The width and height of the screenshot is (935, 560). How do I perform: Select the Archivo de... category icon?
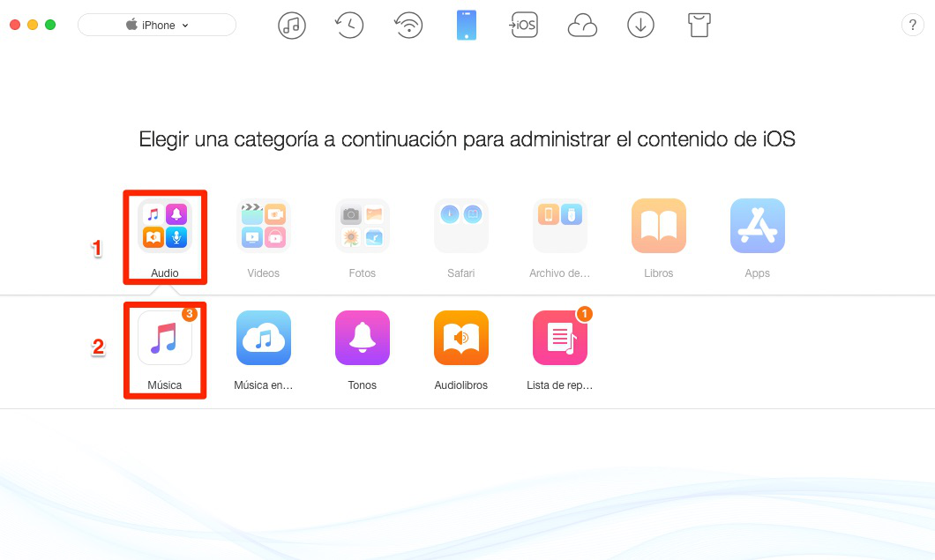tap(560, 226)
